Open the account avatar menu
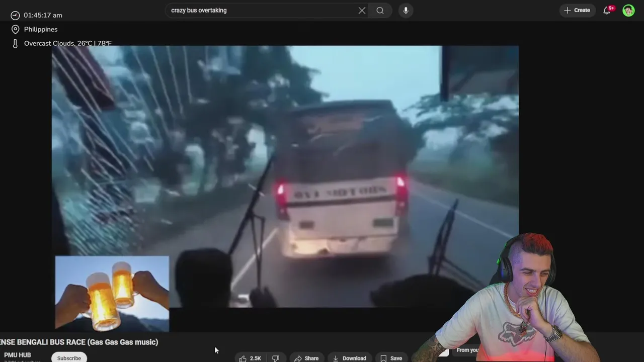Screen dimensions: 644x362 (628, 11)
